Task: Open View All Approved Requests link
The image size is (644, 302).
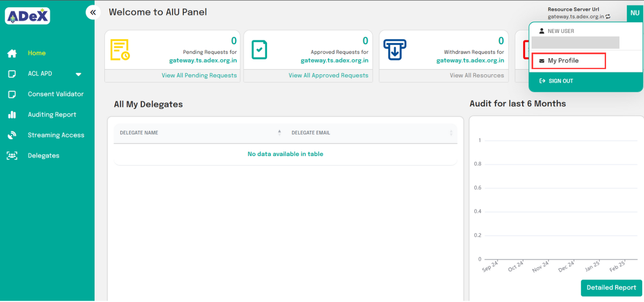Action: [x=328, y=75]
